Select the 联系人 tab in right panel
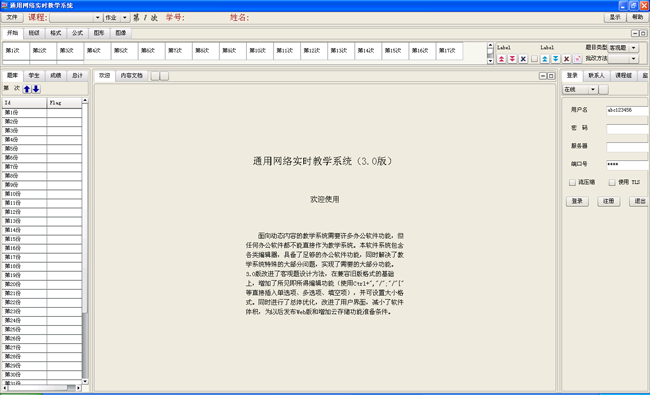This screenshot has height=395, width=650. pyautogui.click(x=597, y=76)
